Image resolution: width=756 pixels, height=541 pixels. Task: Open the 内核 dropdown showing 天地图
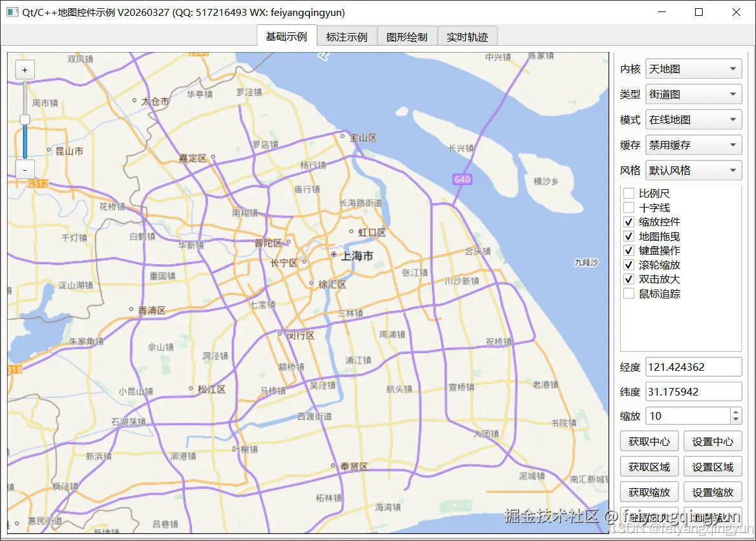pos(693,69)
